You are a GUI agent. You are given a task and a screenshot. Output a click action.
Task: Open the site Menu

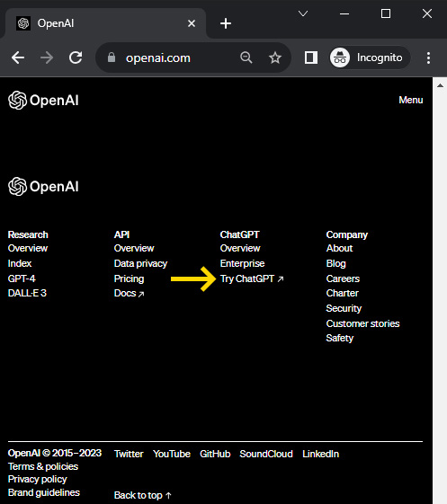411,100
